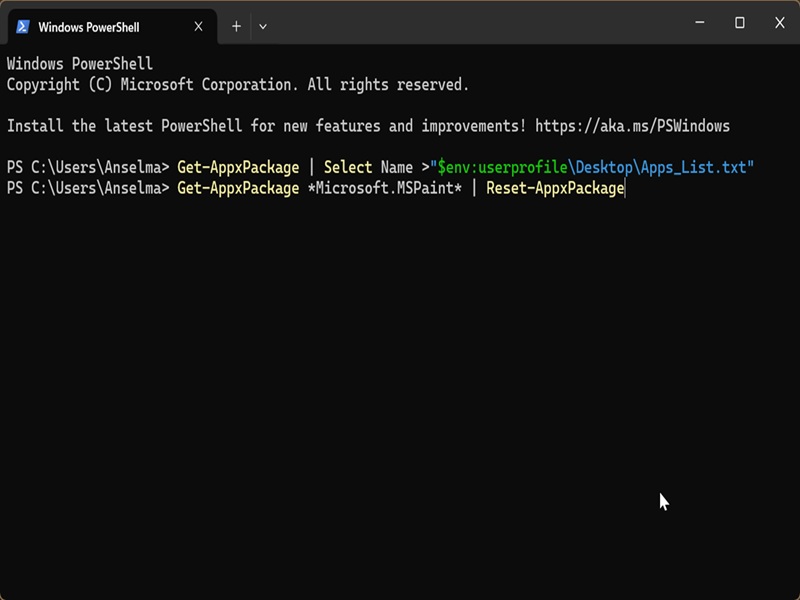Viewport: 800px width, 600px height.
Task: Open a new tab with the plus icon
Action: pos(236,27)
